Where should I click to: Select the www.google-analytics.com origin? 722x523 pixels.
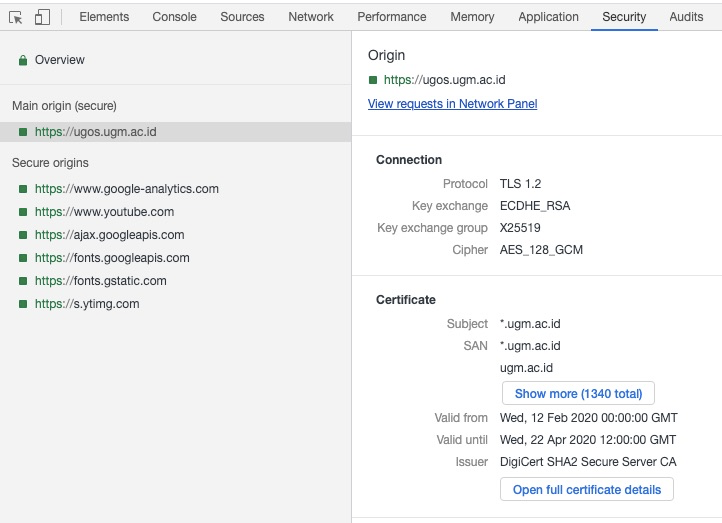(x=126, y=189)
